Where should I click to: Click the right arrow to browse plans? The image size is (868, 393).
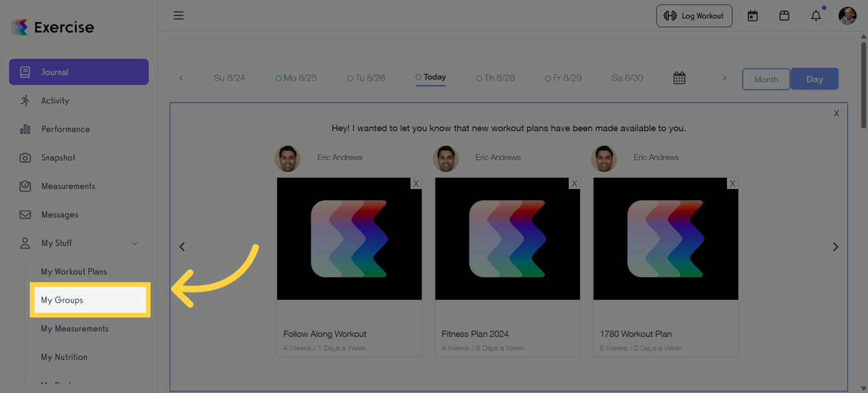pos(836,247)
